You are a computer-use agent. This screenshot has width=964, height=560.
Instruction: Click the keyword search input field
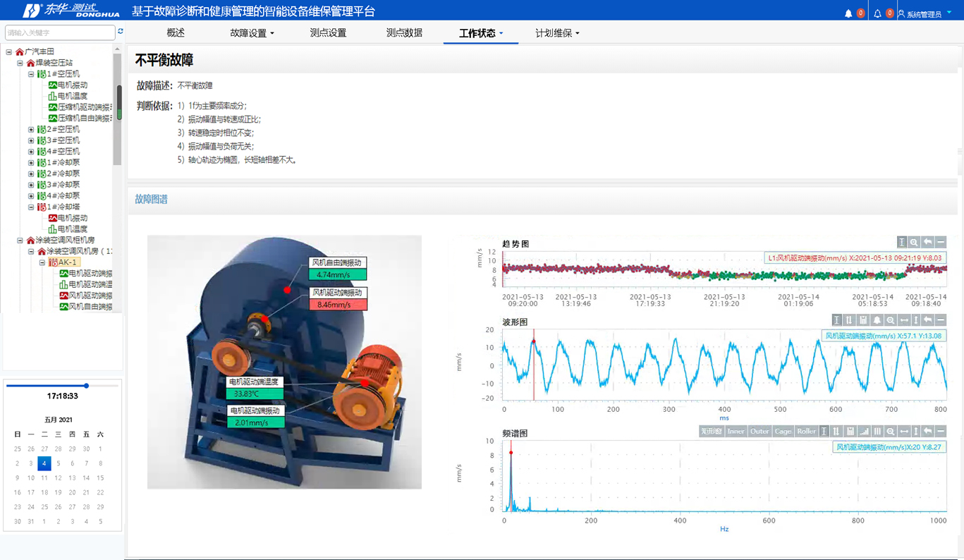tap(60, 32)
